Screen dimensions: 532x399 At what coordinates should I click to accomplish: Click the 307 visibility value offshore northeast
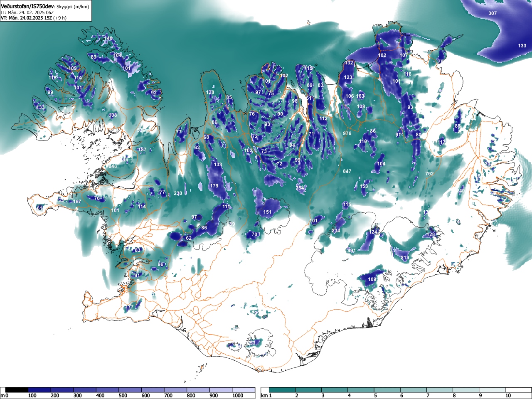click(493, 13)
